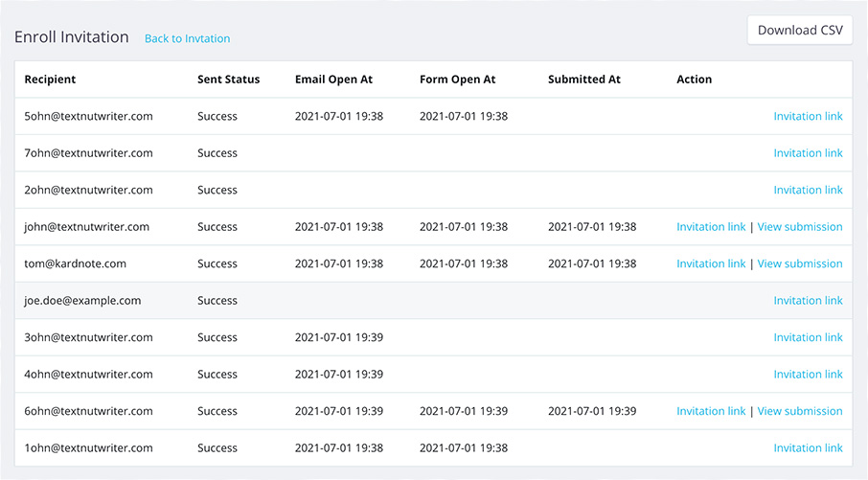The image size is (868, 480).
Task: Open Invitation link for 4ohn@textnutwriter.com
Action: point(808,375)
